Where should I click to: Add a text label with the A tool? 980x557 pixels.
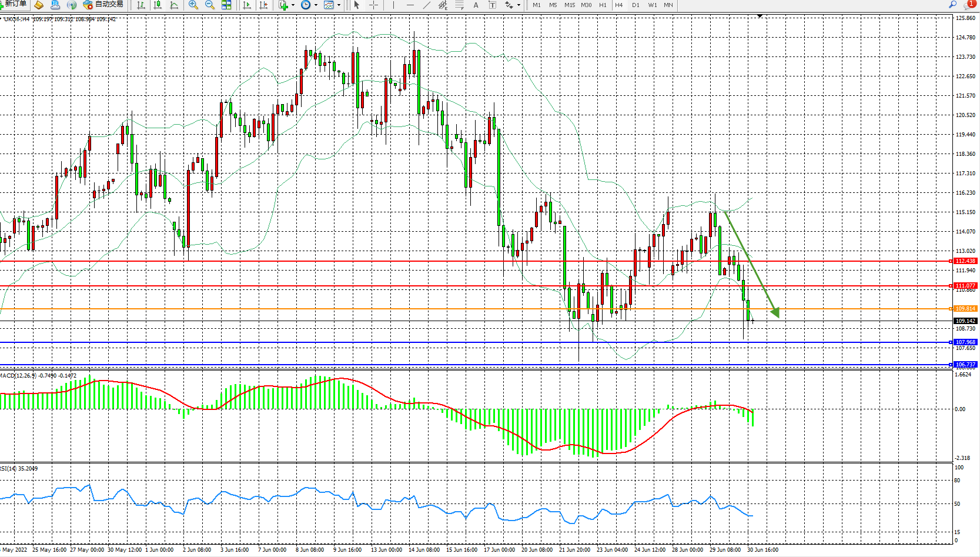(x=476, y=5)
